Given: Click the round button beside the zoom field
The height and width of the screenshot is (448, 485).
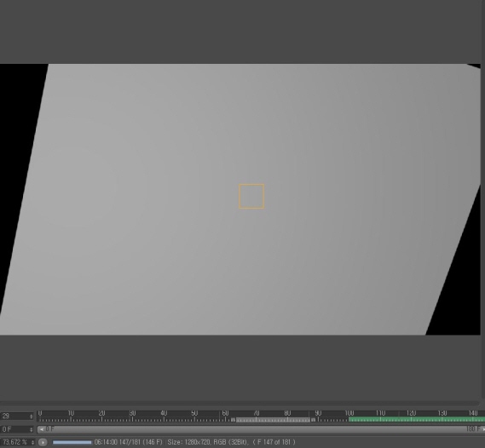Looking at the screenshot, I should [x=43, y=442].
